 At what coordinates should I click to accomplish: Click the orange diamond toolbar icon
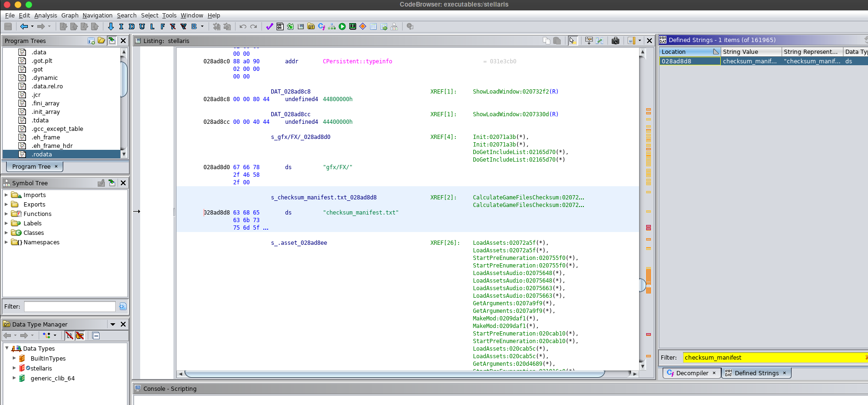[x=363, y=26]
